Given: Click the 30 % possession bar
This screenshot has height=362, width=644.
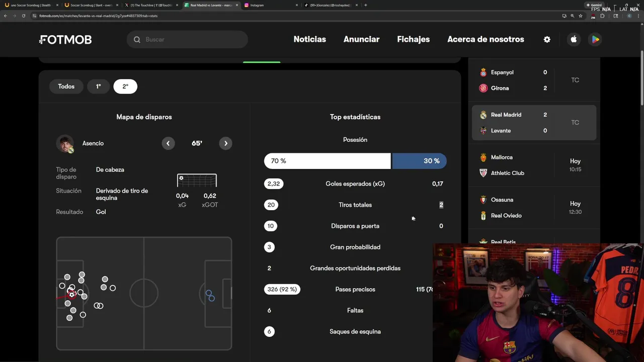Looking at the screenshot, I should tap(419, 161).
